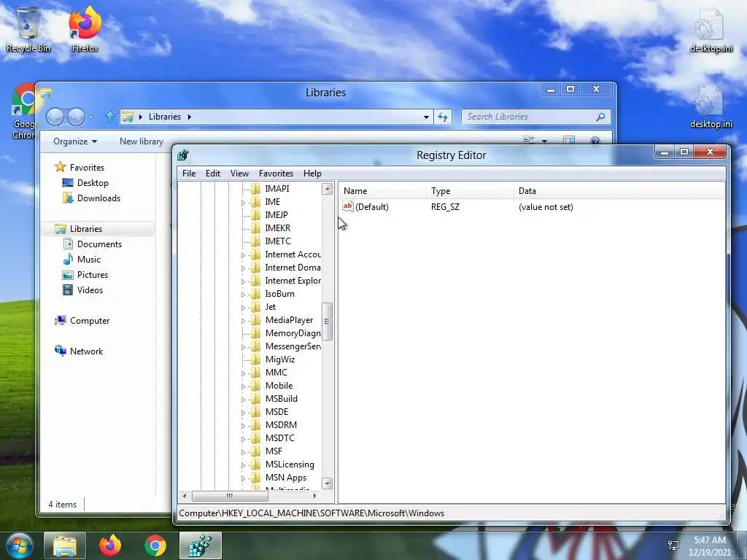
Task: Open Registry Editor File menu
Action: pyautogui.click(x=189, y=174)
